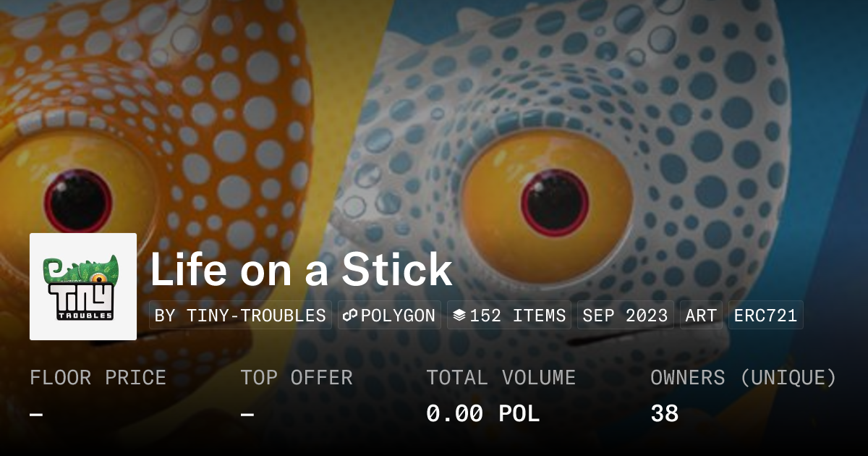
Task: Select the 152 ITEMS badge
Action: tap(509, 316)
